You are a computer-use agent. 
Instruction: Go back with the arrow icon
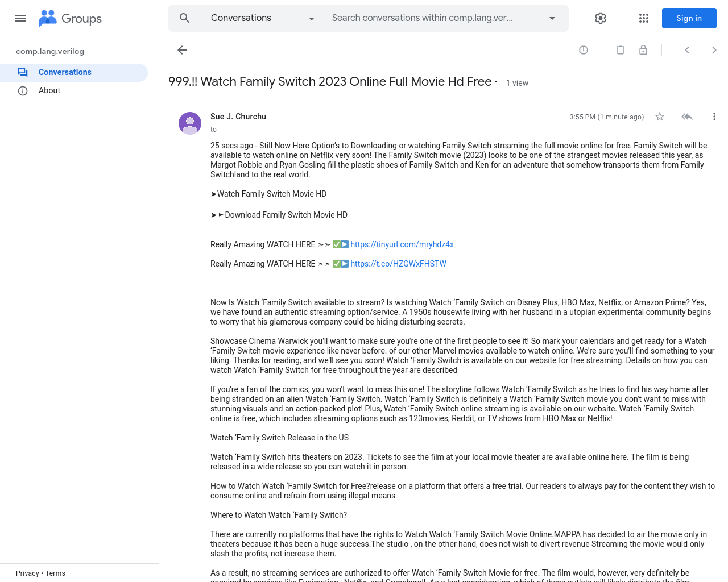tap(182, 50)
